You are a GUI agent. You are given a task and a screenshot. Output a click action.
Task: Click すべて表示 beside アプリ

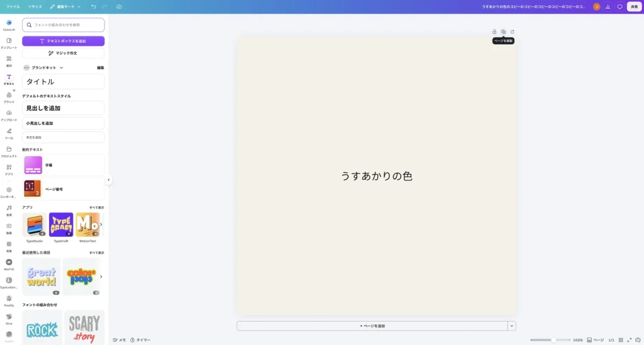(x=96, y=207)
